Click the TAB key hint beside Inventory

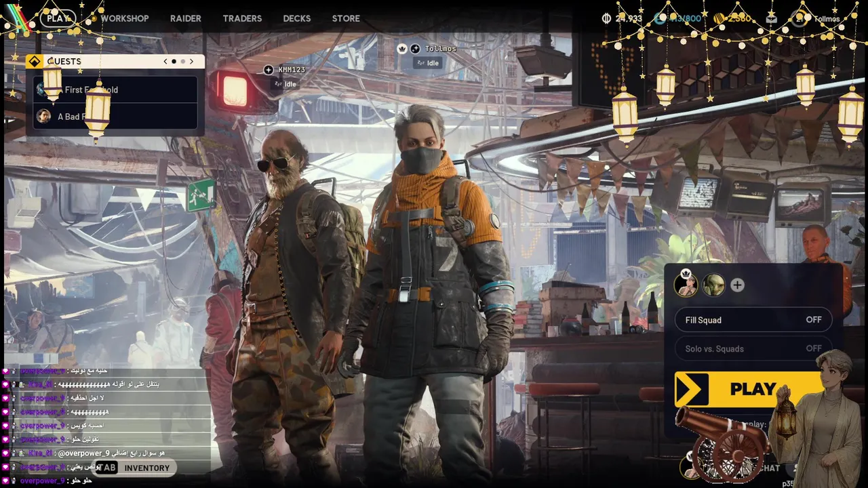(106, 468)
